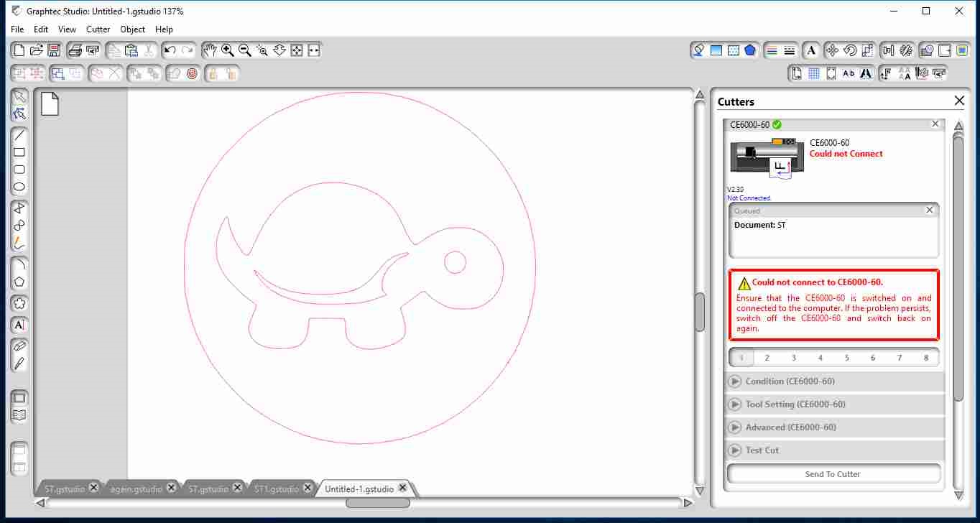The image size is (980, 523).
Task: Click the fit to page icon
Action: point(296,50)
